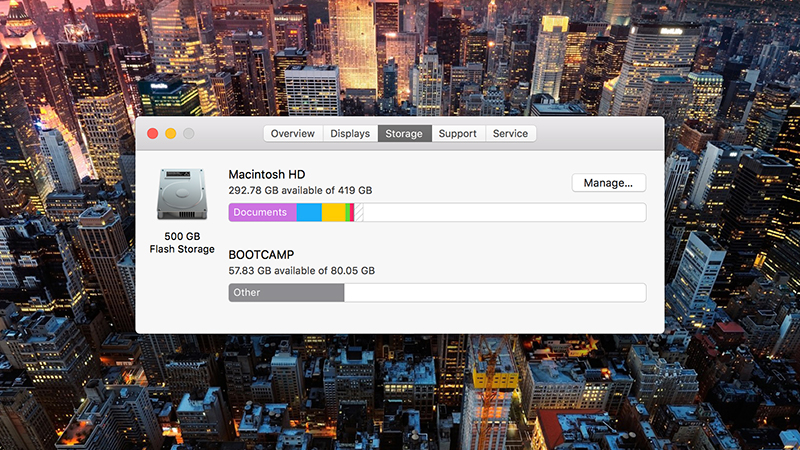The height and width of the screenshot is (450, 800).
Task: Switch to the Overview tab
Action: (293, 134)
